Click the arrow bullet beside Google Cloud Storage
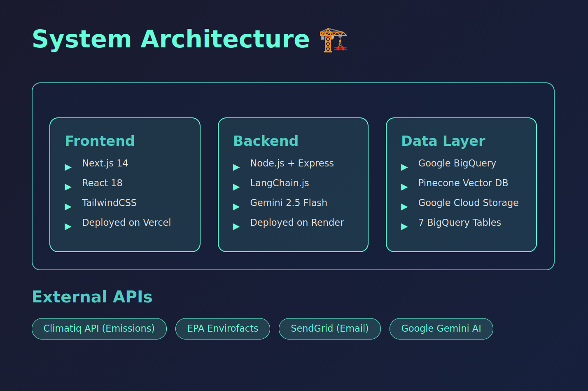 pos(404,207)
